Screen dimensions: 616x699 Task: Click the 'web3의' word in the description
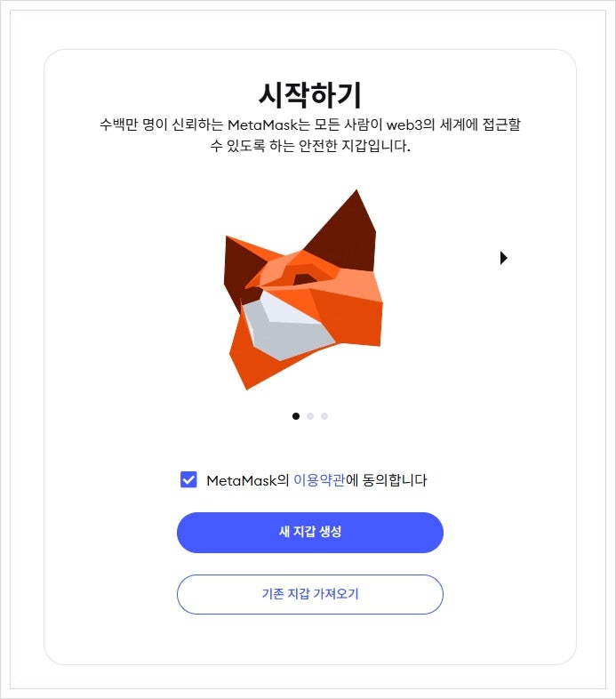(x=411, y=125)
